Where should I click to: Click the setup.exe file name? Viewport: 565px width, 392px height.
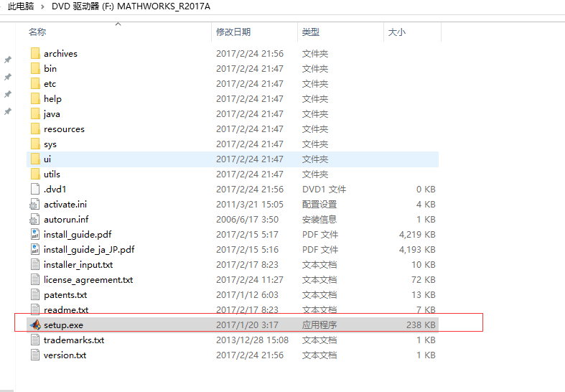pos(63,325)
